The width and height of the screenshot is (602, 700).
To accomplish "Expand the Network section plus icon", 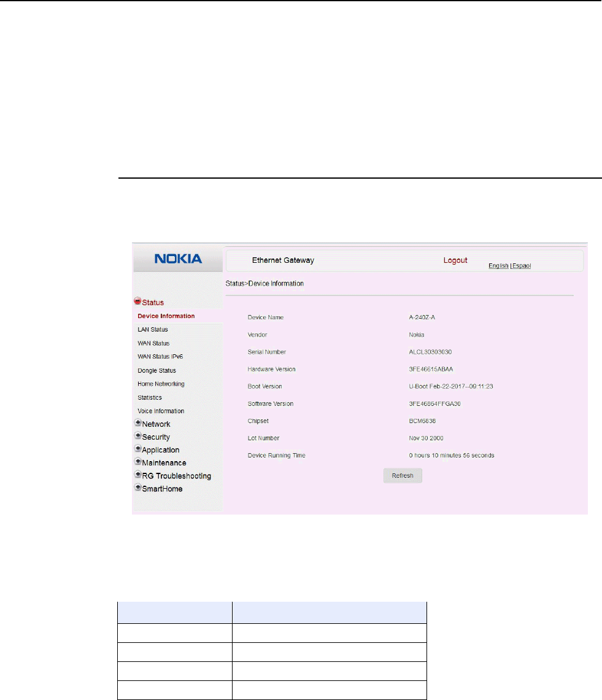I will (x=138, y=423).
